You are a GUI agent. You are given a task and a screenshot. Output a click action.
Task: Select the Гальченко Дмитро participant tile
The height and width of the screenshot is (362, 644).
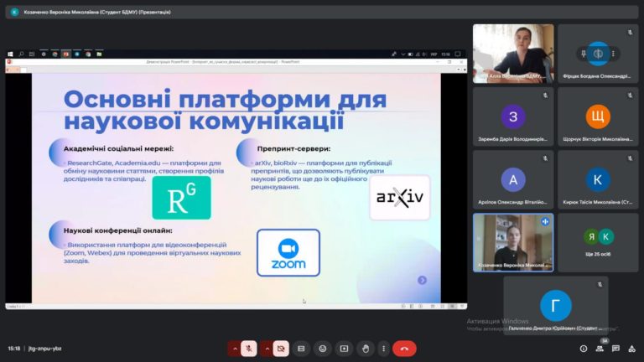pyautogui.click(x=555, y=307)
